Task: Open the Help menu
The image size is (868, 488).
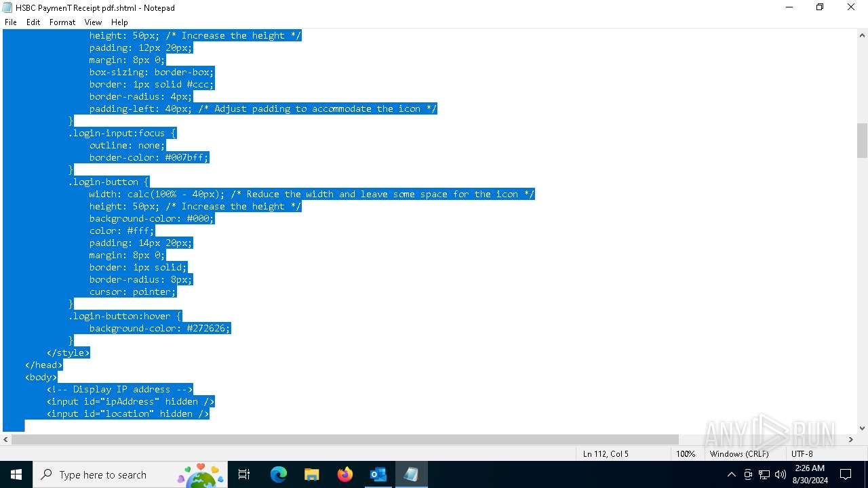Action: (x=119, y=22)
